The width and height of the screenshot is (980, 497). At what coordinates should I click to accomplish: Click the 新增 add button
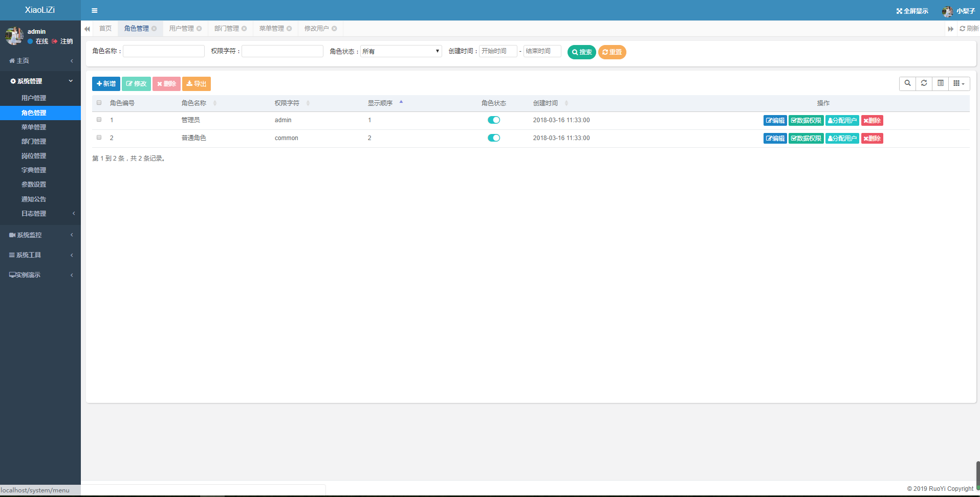tap(106, 84)
